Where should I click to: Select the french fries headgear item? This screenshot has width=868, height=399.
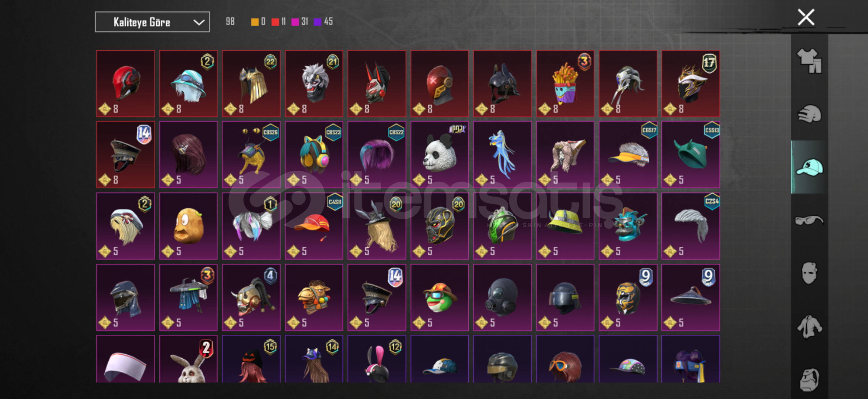(x=565, y=83)
